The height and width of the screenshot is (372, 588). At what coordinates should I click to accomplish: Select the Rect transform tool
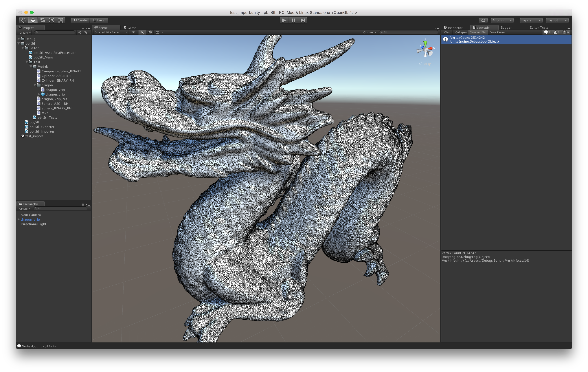click(61, 20)
